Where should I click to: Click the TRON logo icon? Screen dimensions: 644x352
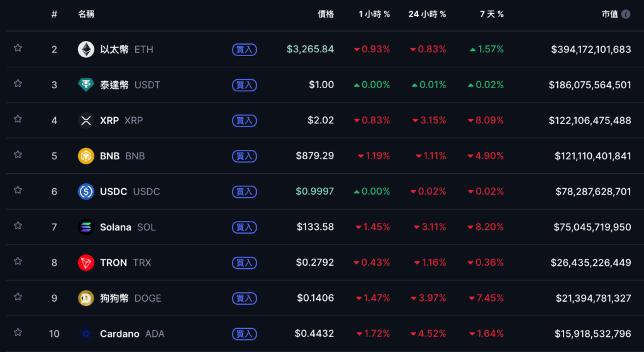(86, 263)
